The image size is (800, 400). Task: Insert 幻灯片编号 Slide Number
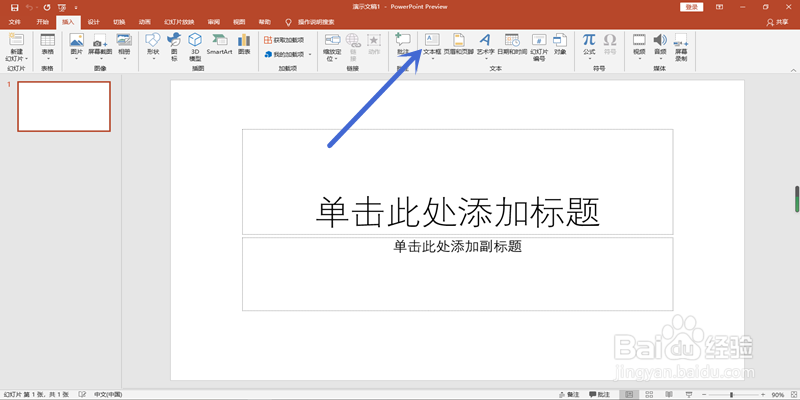point(539,47)
